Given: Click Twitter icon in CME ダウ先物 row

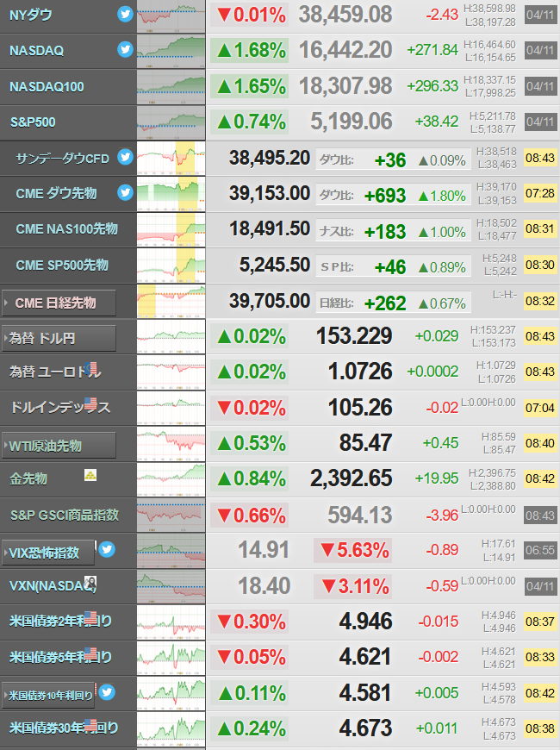Looking at the screenshot, I should pyautogui.click(x=125, y=192).
